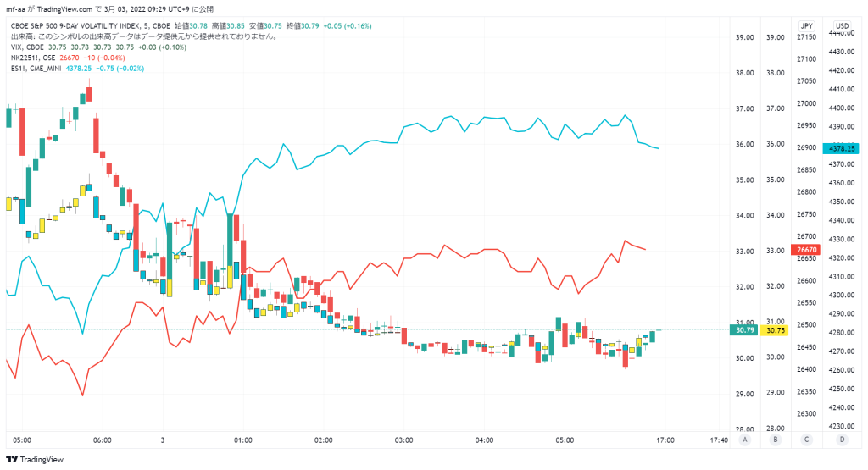Select the ES1!, CME_MINI legend row
This screenshot has height=470, width=868.
click(x=77, y=69)
